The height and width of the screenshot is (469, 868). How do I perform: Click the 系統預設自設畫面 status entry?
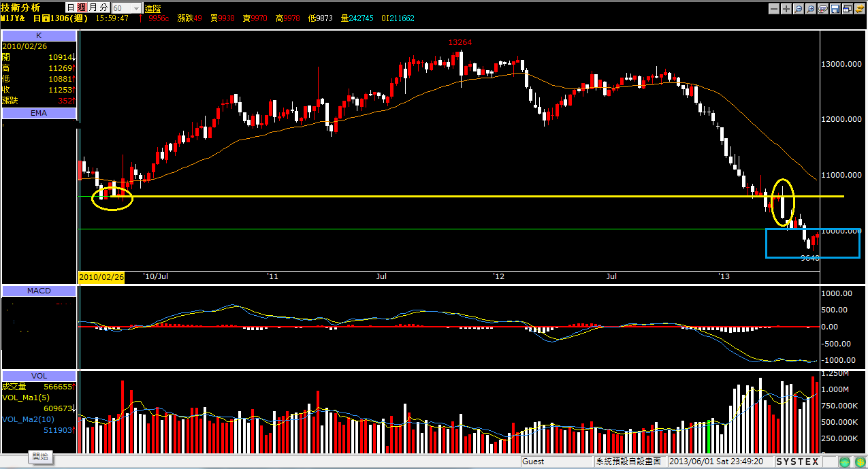628,462
